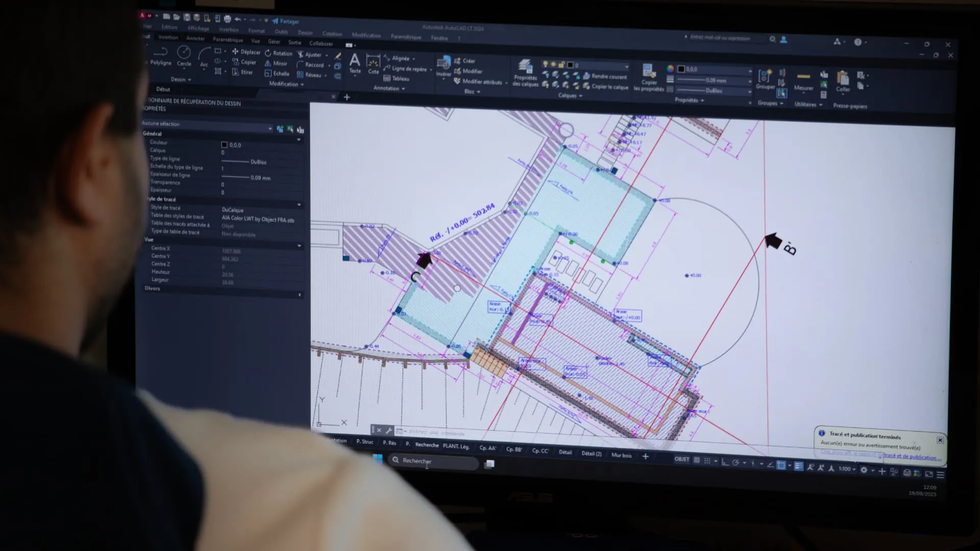
Task: Click the Echelle (scale) tool
Action: click(x=277, y=73)
